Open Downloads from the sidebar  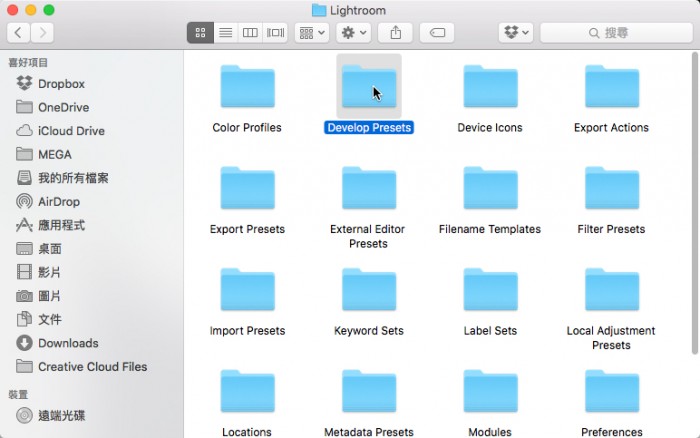click(x=68, y=343)
